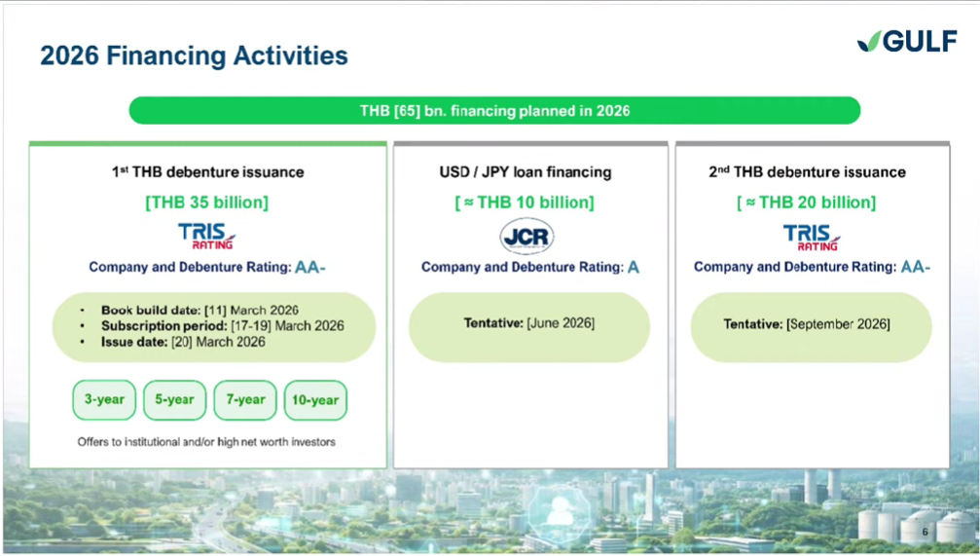This screenshot has width=980, height=556.
Task: Choose the 7-year tenor pill
Action: pos(245,399)
